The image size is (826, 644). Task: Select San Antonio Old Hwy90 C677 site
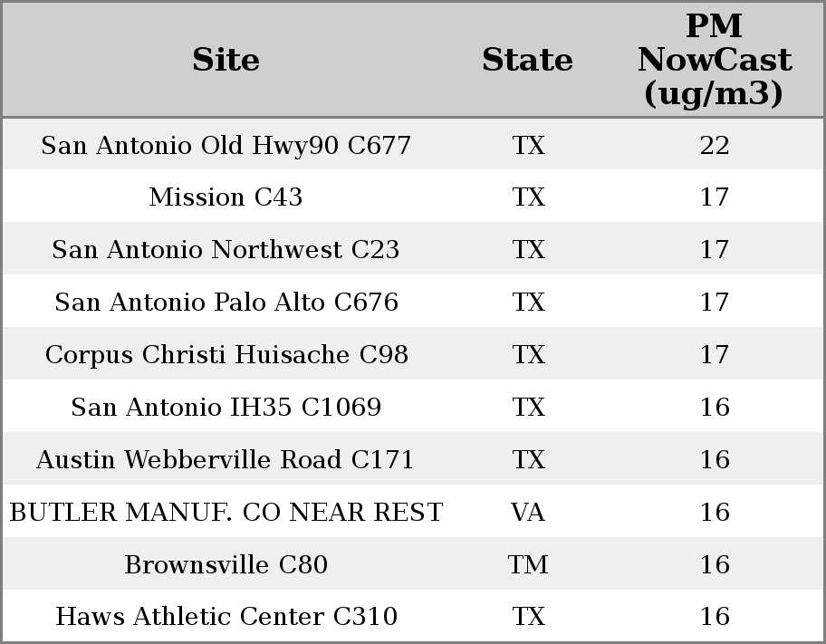226,145
